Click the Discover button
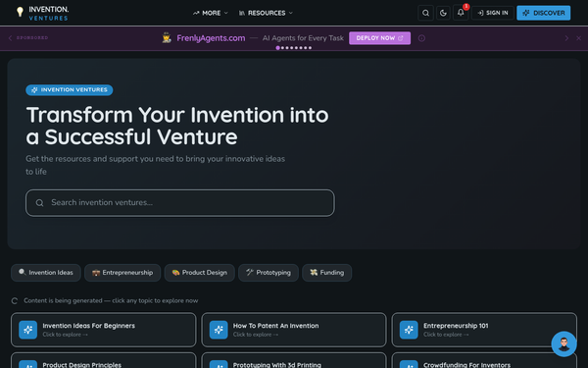The image size is (588, 368). pos(543,13)
